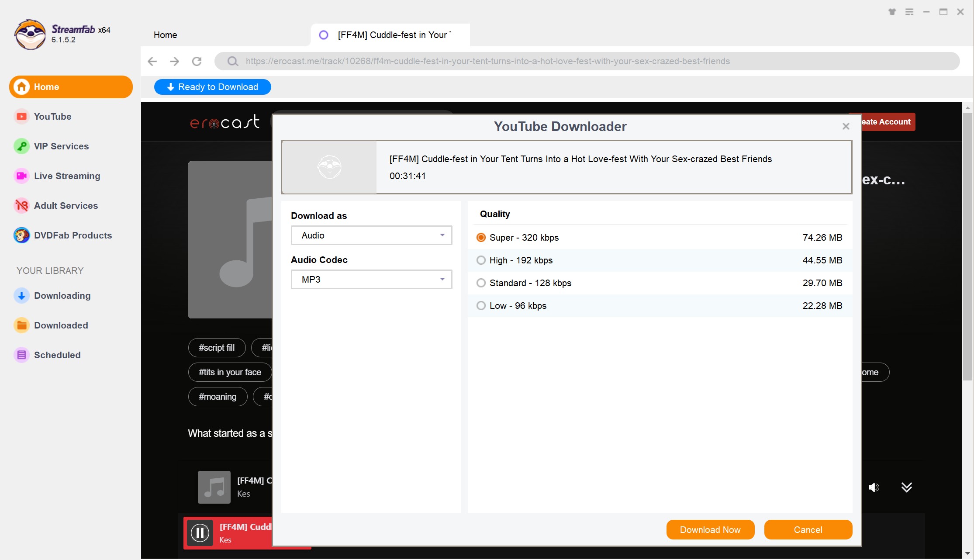Click the StreamFab sloth logo
Viewport: 974px width, 560px height.
[x=30, y=35]
